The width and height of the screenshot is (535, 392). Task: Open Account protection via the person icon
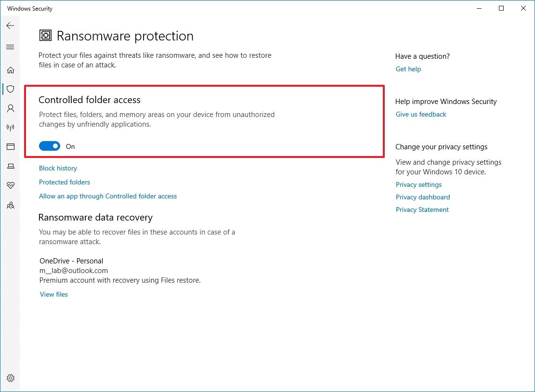coord(11,108)
